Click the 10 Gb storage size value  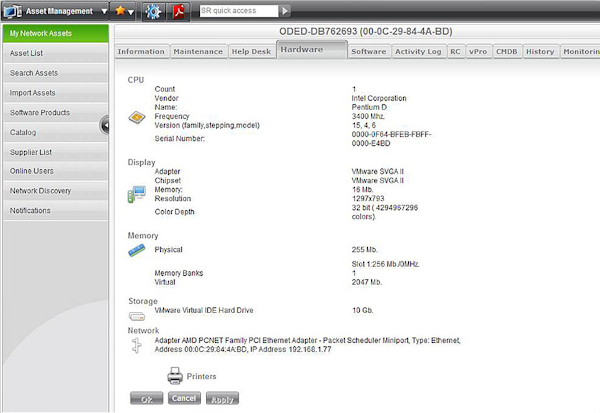(x=363, y=310)
